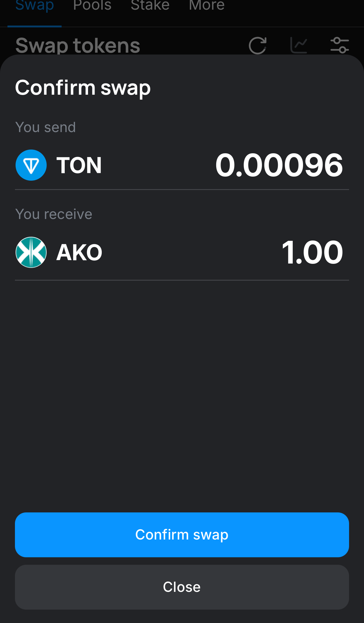Click the 1.00 receive amount
364x623 pixels.
point(312,252)
